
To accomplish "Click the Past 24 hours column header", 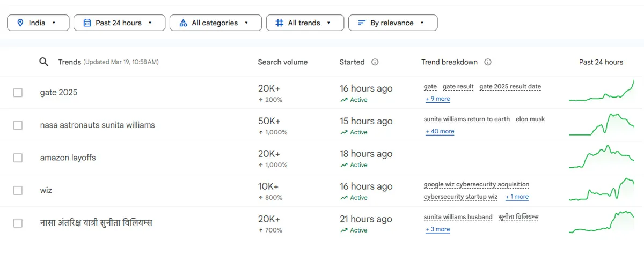I will click(x=601, y=62).
